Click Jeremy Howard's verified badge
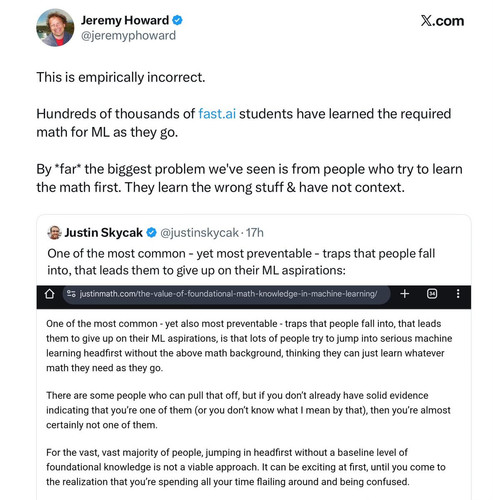The height and width of the screenshot is (500, 493). click(x=177, y=20)
